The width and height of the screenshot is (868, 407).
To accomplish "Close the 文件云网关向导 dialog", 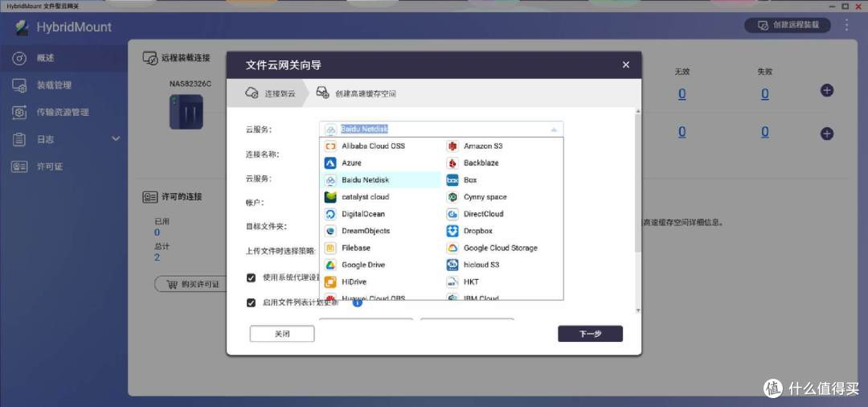I will tap(625, 65).
